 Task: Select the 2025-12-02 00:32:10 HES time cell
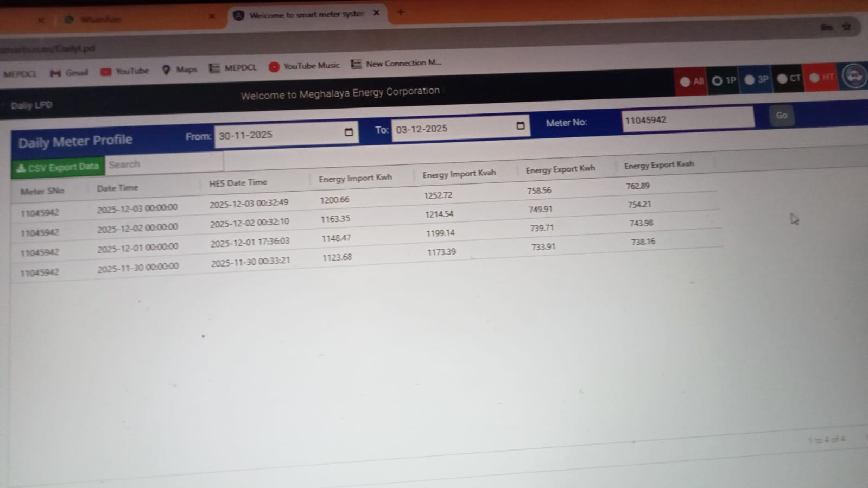tap(250, 223)
